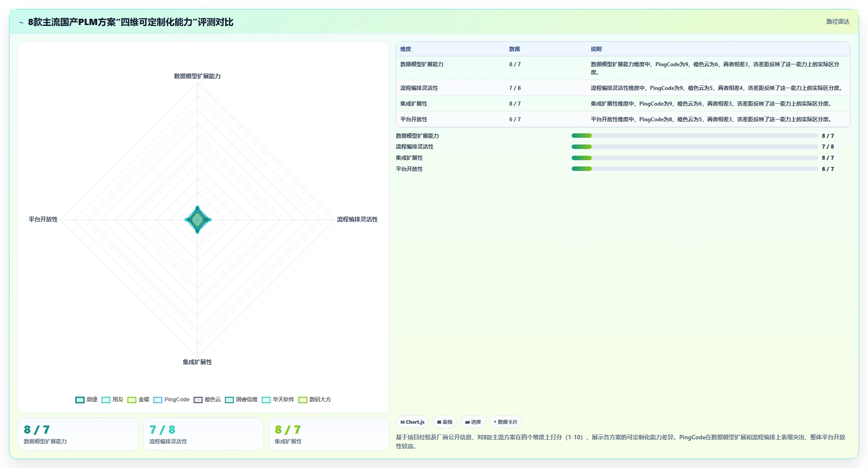The width and height of the screenshot is (868, 468).
Task: Toggle the PingCode legend series
Action: pyautogui.click(x=171, y=400)
